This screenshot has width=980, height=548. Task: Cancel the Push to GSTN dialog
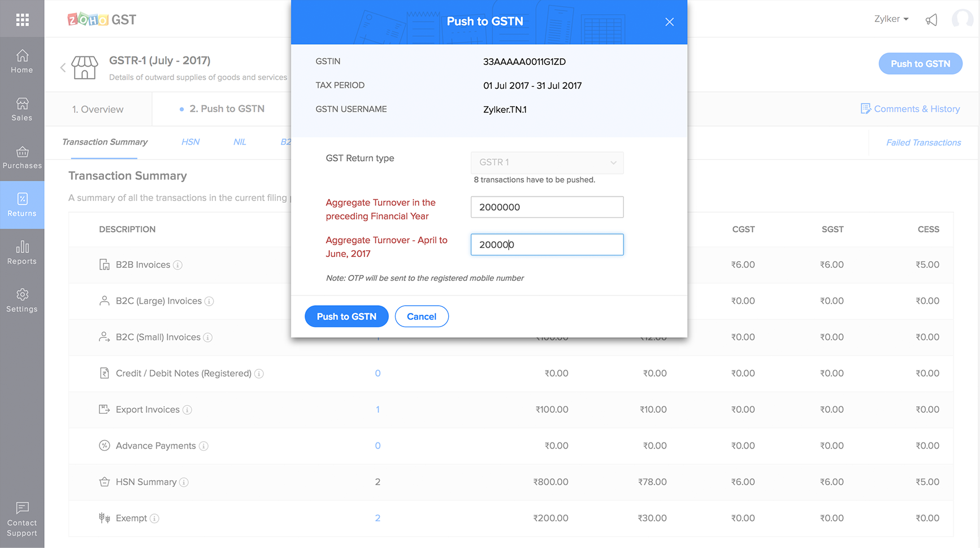coord(422,316)
